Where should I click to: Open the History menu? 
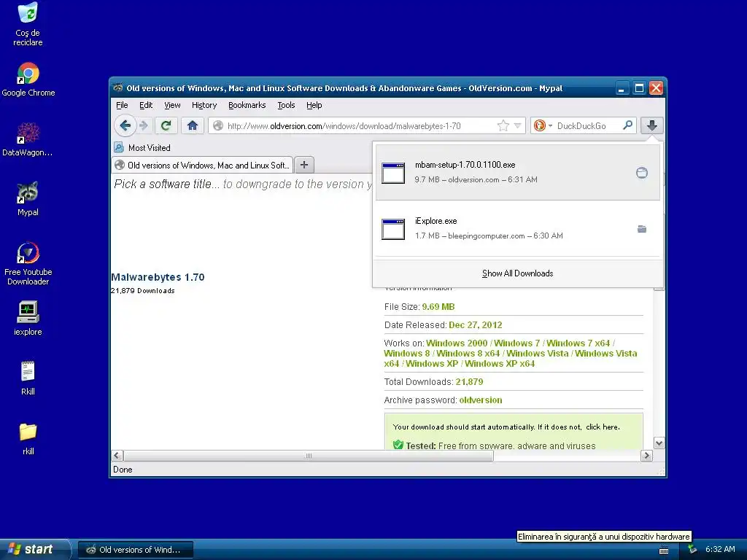tap(204, 105)
